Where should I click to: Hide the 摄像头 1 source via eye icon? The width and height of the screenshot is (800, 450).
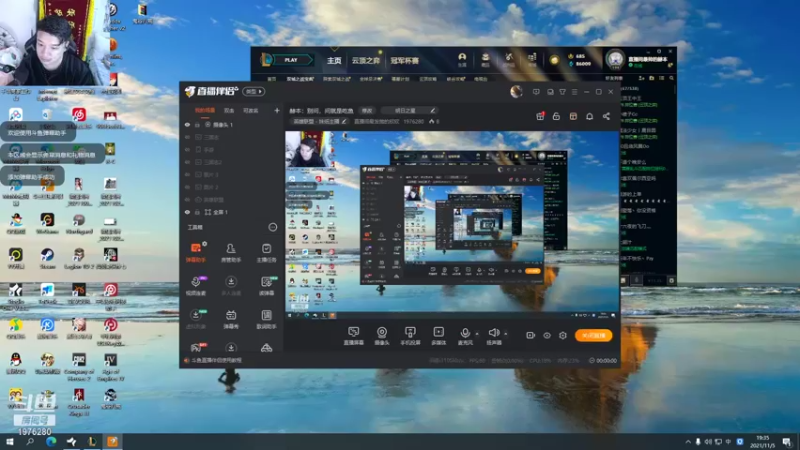click(x=187, y=124)
